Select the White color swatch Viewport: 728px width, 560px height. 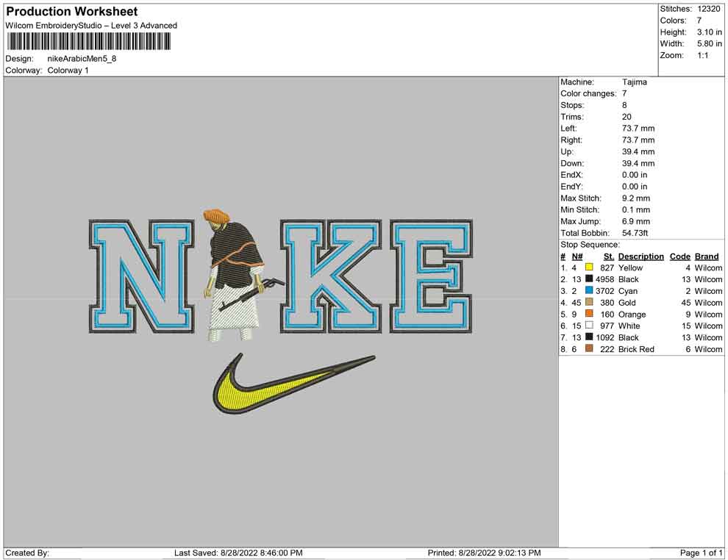coord(589,326)
